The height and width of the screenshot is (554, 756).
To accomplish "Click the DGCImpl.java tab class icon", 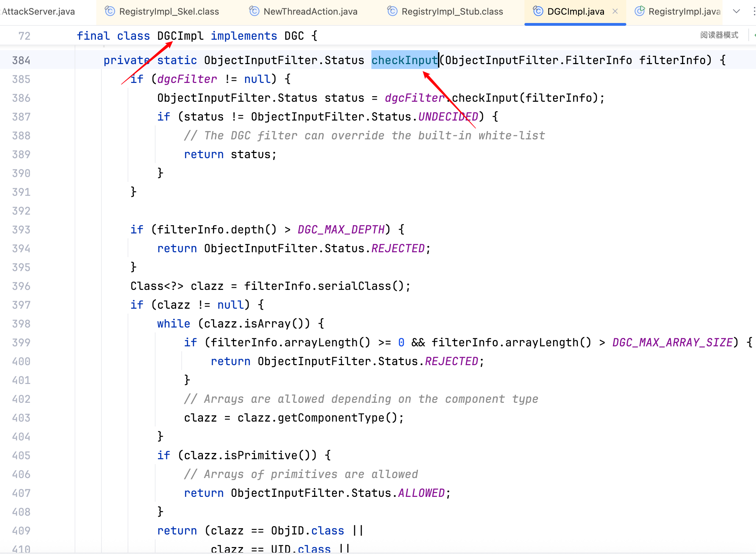I will 538,11.
